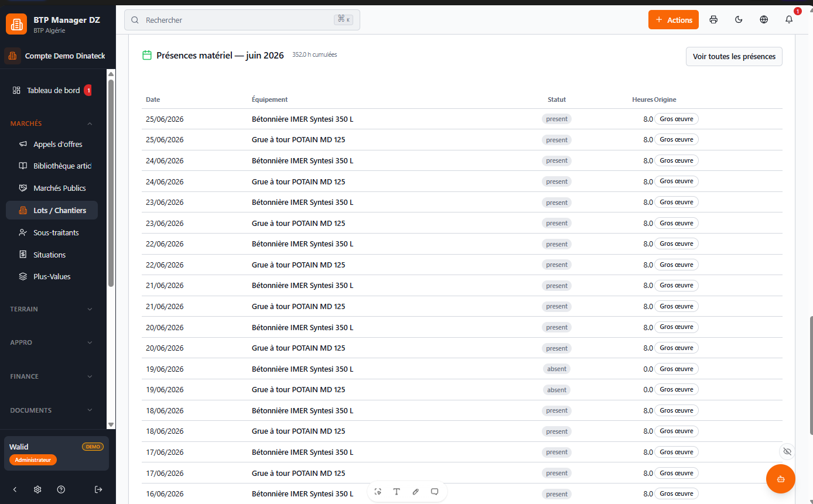813x504 pixels.
Task: Click the calendar icon beside Présences matériel
Action: 147,55
